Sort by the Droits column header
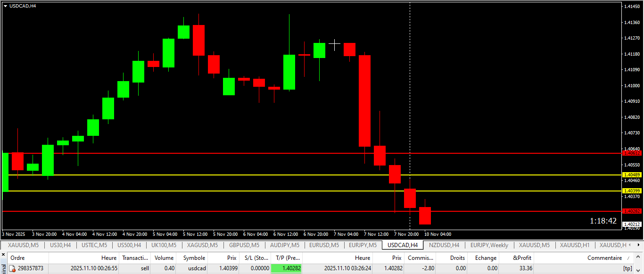Screen dimensions: 644x274 (x=452, y=258)
